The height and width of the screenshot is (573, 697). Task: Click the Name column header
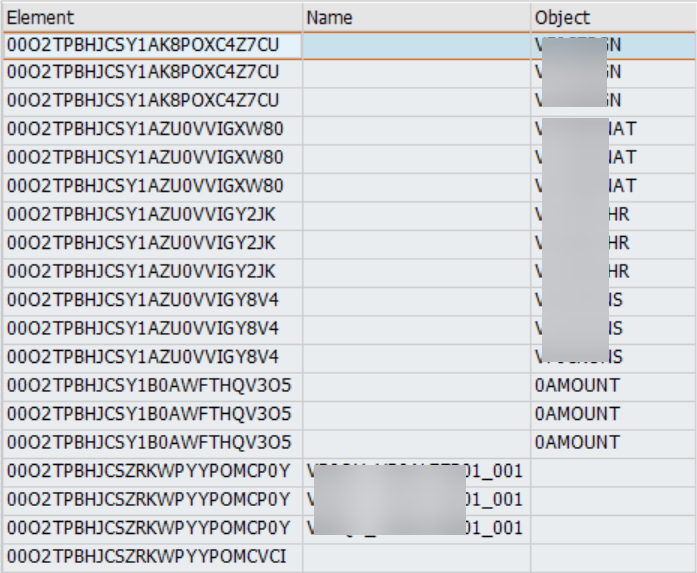[417, 18]
